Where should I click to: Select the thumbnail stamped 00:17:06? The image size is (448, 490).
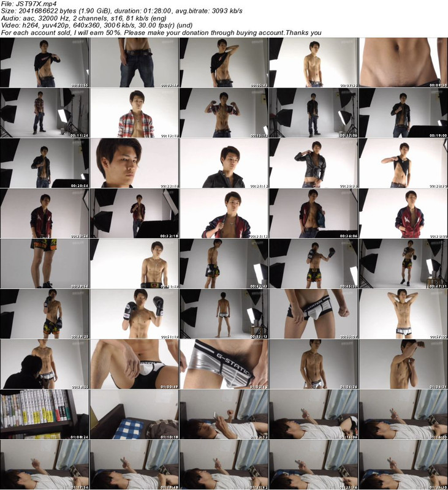click(313, 113)
